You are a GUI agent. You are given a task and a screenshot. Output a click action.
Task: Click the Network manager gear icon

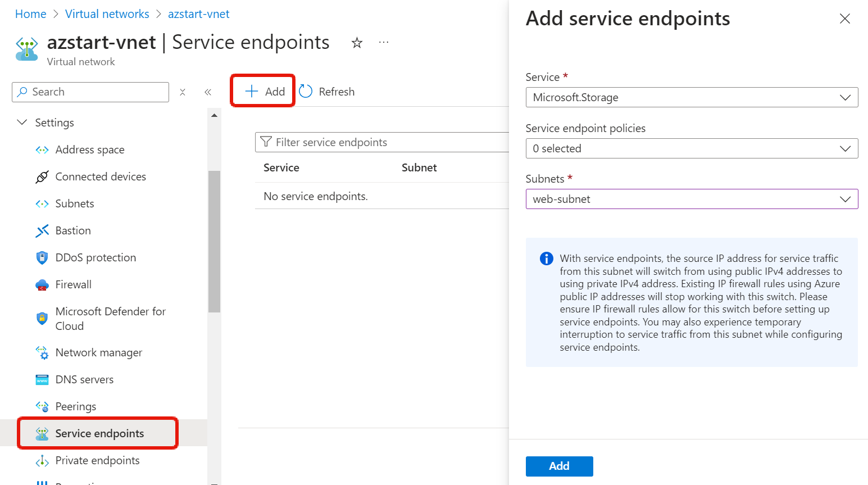pyautogui.click(x=42, y=353)
